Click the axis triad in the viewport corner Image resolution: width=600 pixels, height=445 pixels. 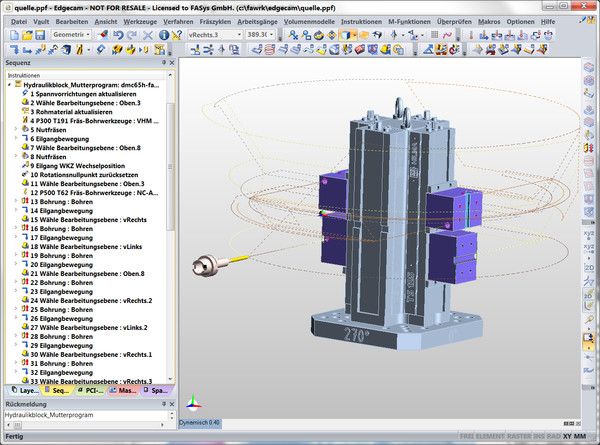click(194, 402)
